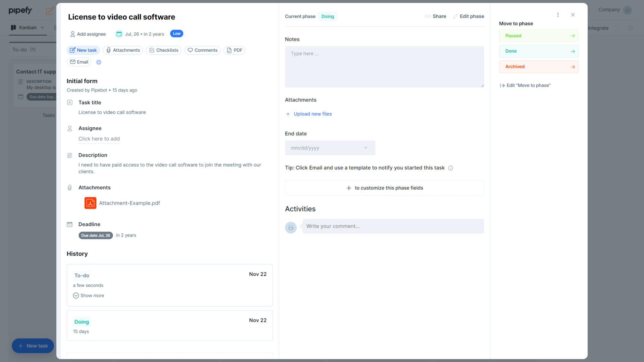Export the task using the PDF icon
The width and height of the screenshot is (644, 362).
click(229, 50)
